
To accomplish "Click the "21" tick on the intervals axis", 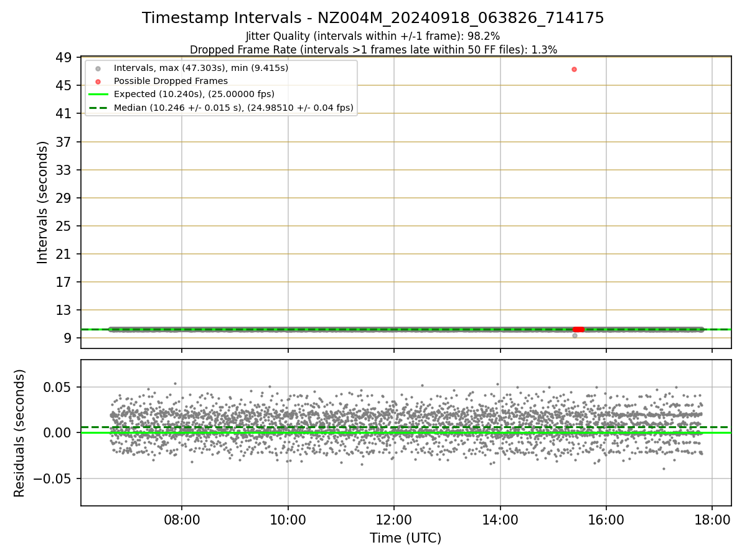I will click(65, 254).
